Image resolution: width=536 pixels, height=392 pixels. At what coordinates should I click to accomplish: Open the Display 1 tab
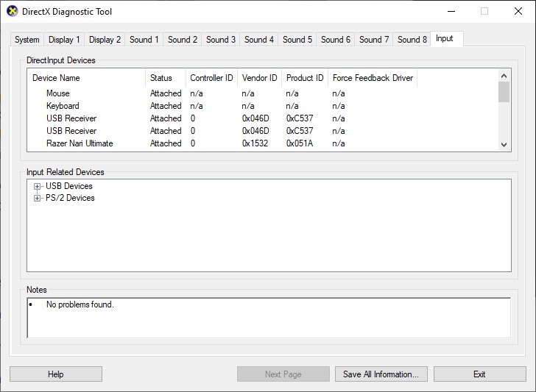tap(65, 40)
